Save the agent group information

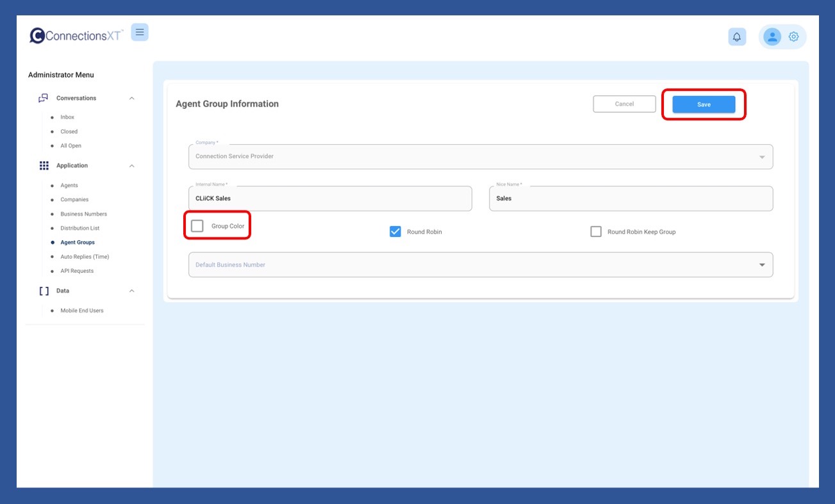click(704, 104)
